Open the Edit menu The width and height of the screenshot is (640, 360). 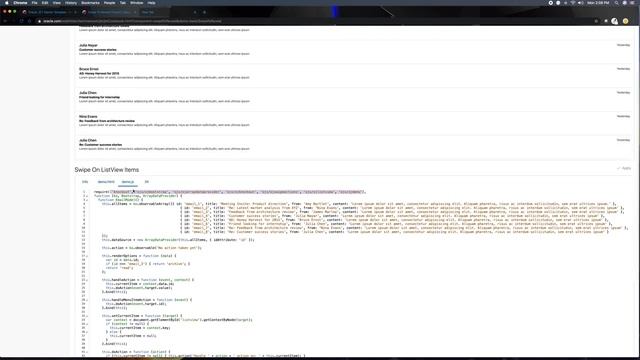[45, 3]
